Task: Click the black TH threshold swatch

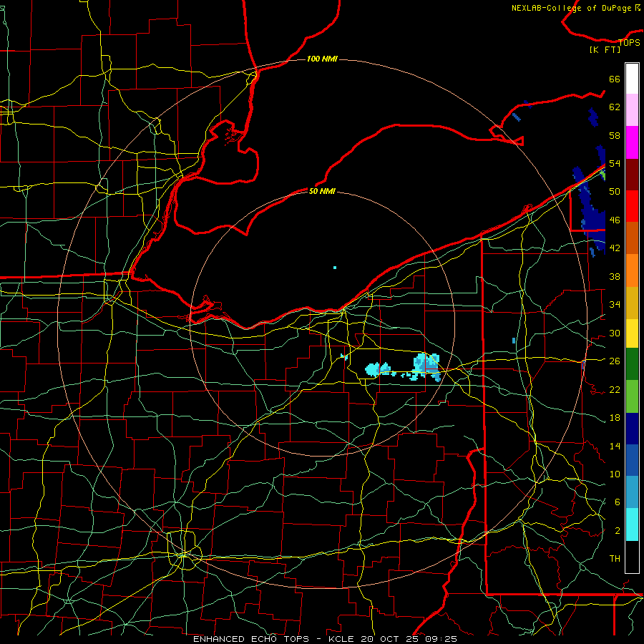Action: [x=632, y=557]
